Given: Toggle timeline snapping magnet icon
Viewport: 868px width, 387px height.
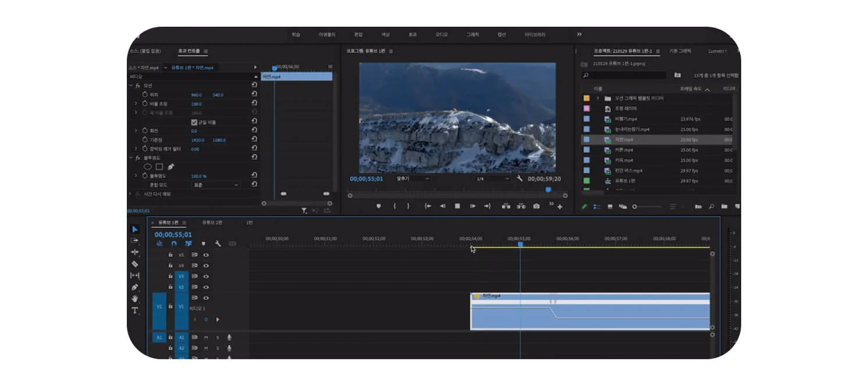Looking at the screenshot, I should click(173, 244).
